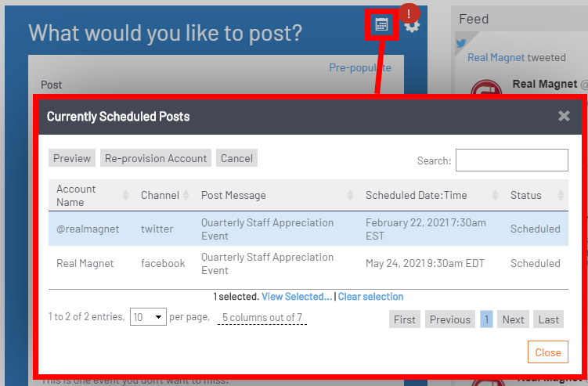Close dialog with the X icon
The width and height of the screenshot is (588, 386).
click(x=564, y=117)
